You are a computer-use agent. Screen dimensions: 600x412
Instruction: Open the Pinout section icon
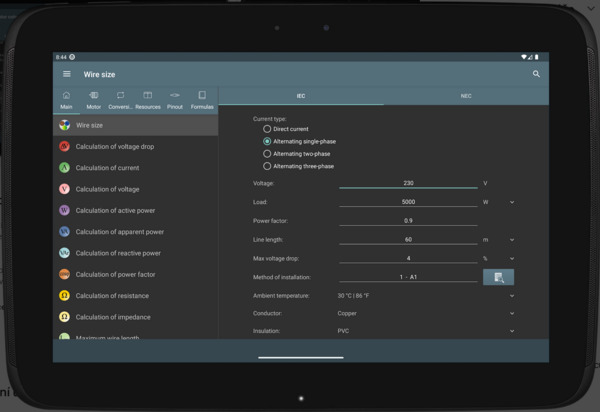[175, 99]
